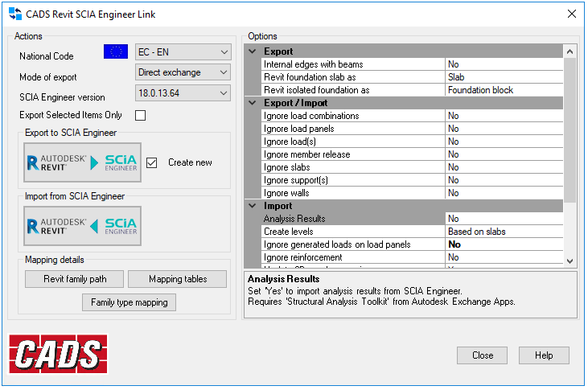Click the options list scroll down arrow

pyautogui.click(x=569, y=261)
